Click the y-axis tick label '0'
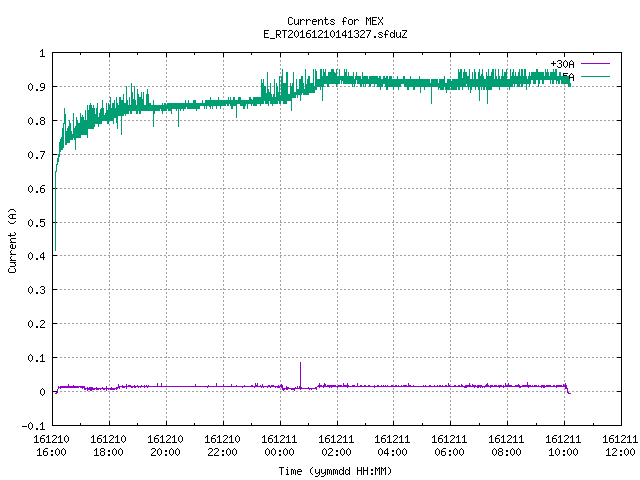 [42, 392]
